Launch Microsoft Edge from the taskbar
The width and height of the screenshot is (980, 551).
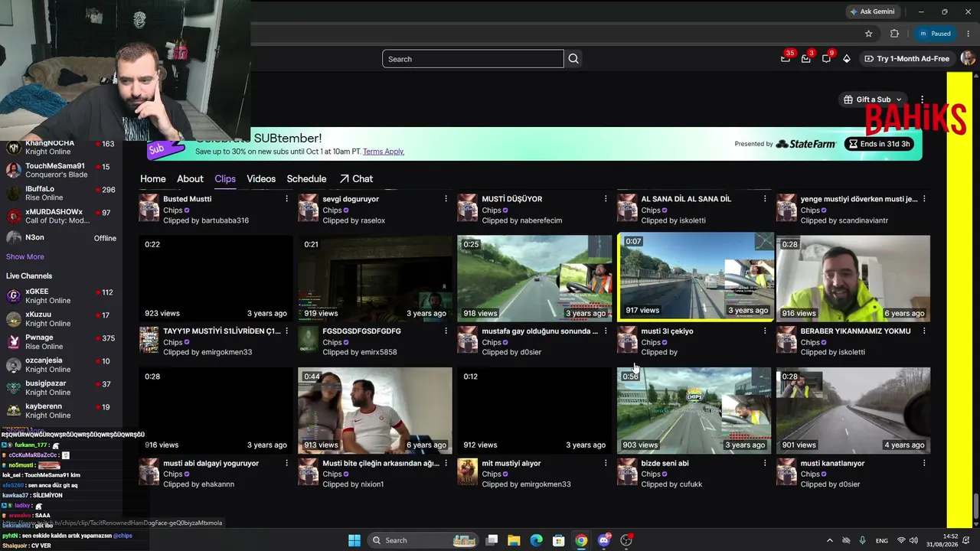tap(537, 540)
